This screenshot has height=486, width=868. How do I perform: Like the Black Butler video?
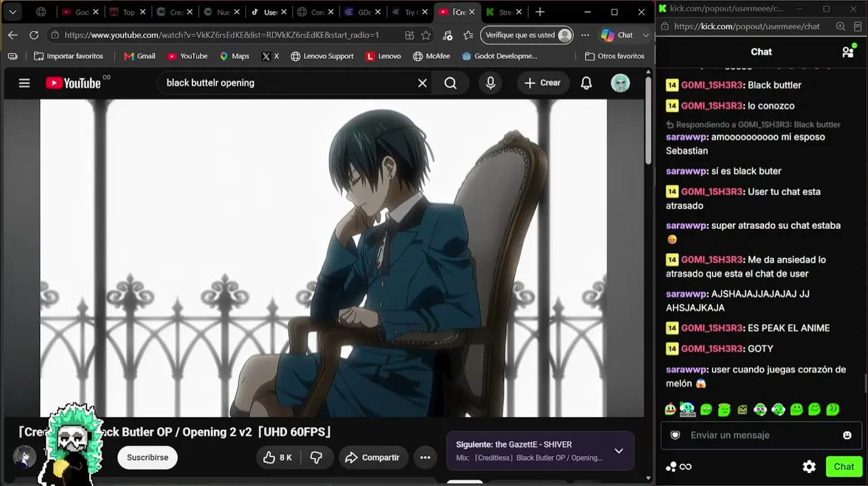click(277, 458)
